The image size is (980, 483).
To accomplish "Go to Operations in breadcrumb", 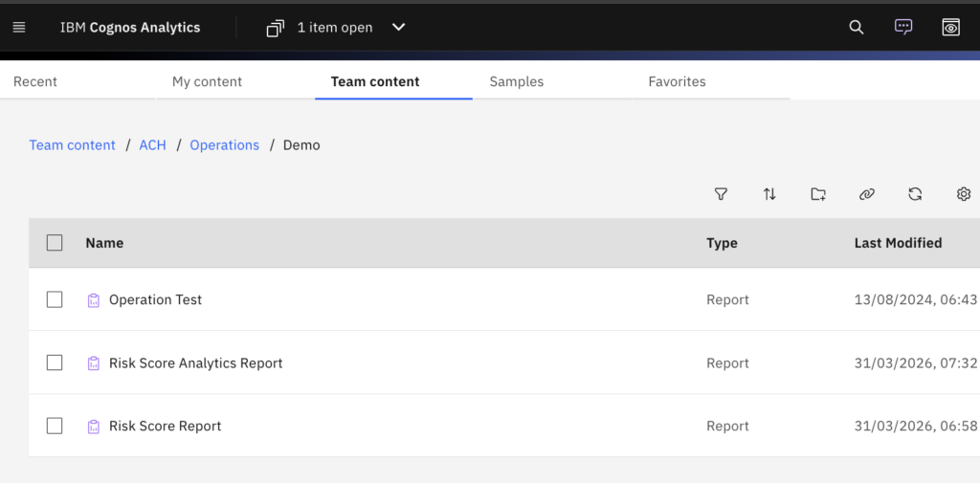I will [x=224, y=145].
